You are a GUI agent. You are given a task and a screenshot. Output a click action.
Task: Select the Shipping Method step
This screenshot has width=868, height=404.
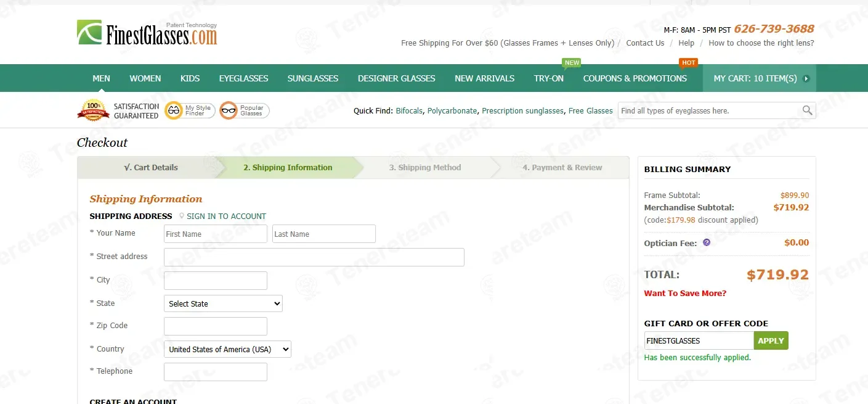pos(425,167)
